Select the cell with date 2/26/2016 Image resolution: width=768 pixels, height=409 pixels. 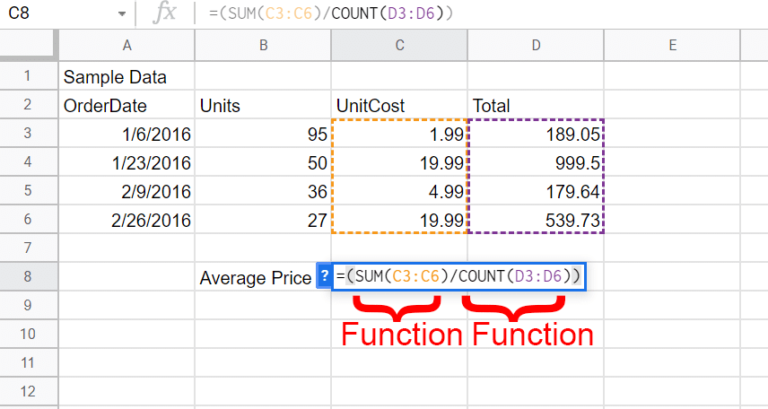coord(127,219)
